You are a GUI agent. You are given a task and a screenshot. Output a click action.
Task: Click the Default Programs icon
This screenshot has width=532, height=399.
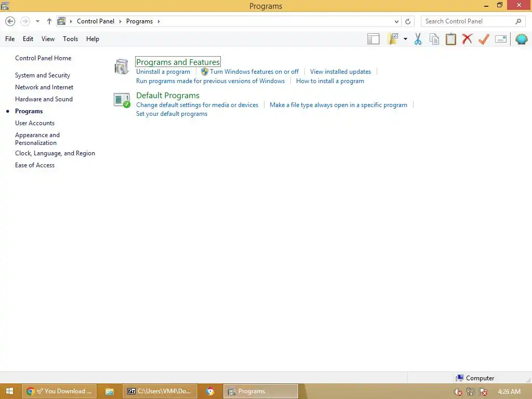(x=122, y=100)
